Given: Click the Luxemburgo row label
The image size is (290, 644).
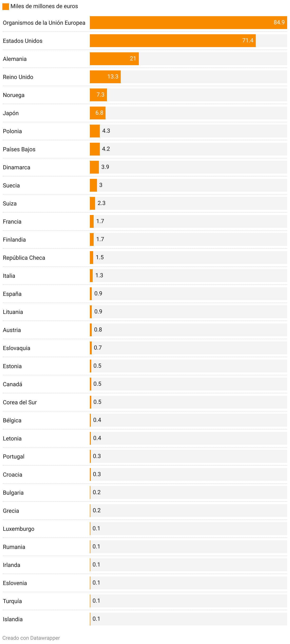Looking at the screenshot, I should (19, 529).
